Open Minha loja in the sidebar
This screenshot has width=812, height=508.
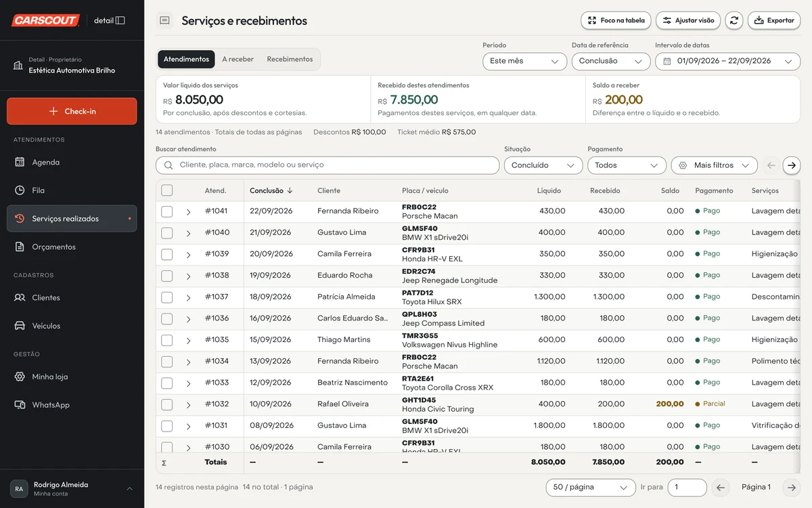72,377
